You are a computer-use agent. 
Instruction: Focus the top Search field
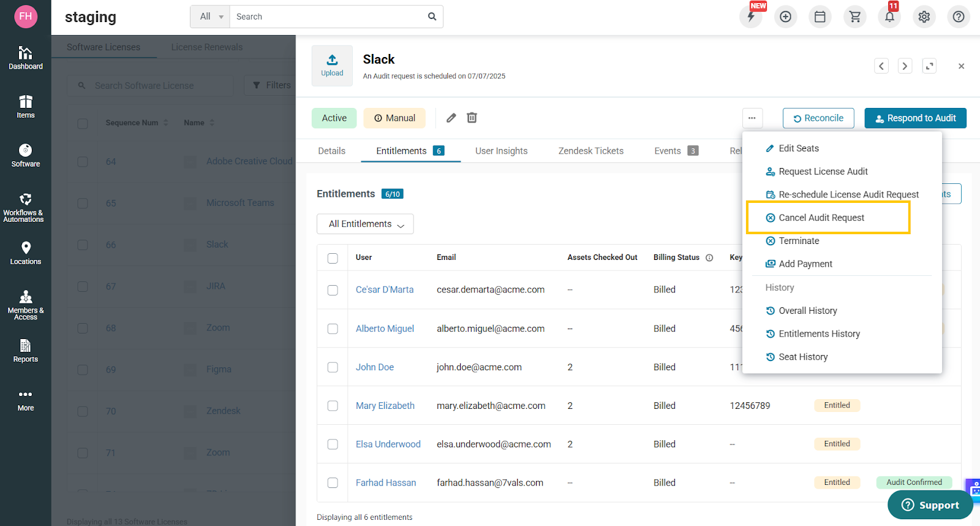(328, 17)
